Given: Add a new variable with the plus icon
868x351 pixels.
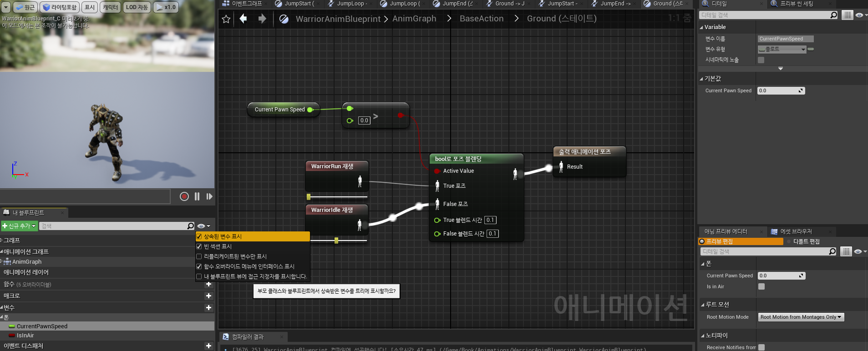Looking at the screenshot, I should point(208,307).
